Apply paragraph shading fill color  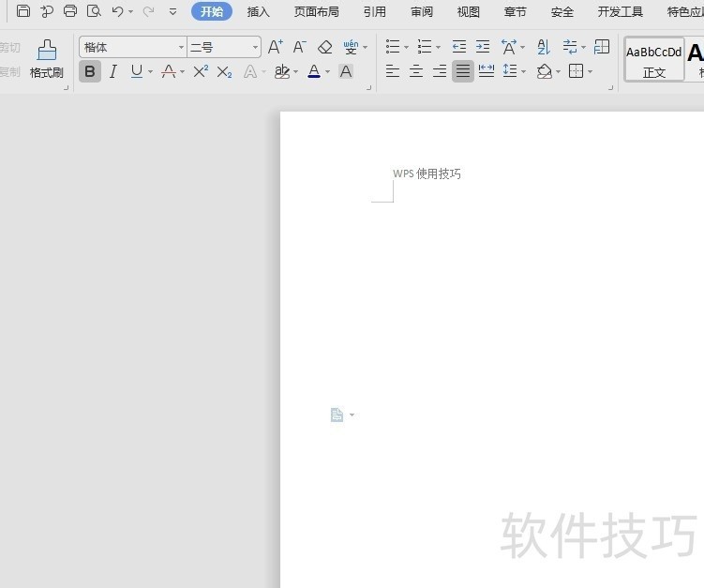click(x=544, y=71)
